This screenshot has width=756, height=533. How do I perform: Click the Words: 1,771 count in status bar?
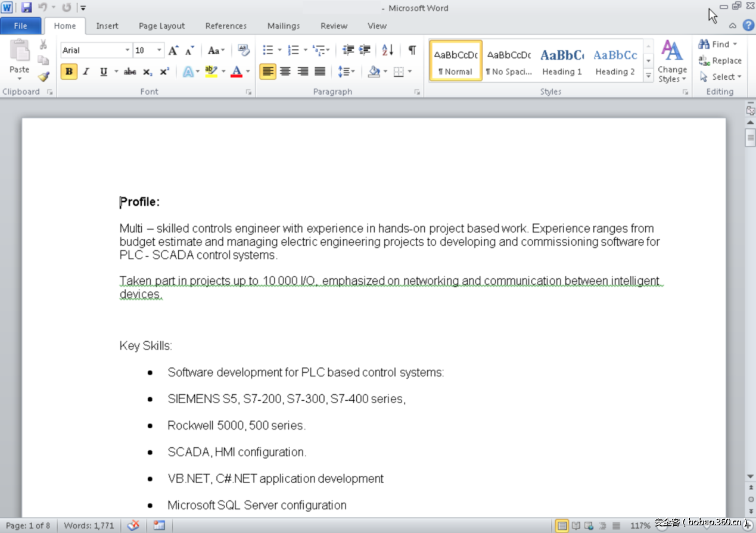coord(88,525)
